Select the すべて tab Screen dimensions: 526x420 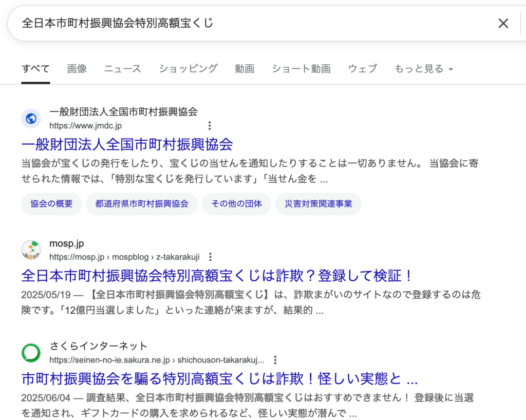35,69
